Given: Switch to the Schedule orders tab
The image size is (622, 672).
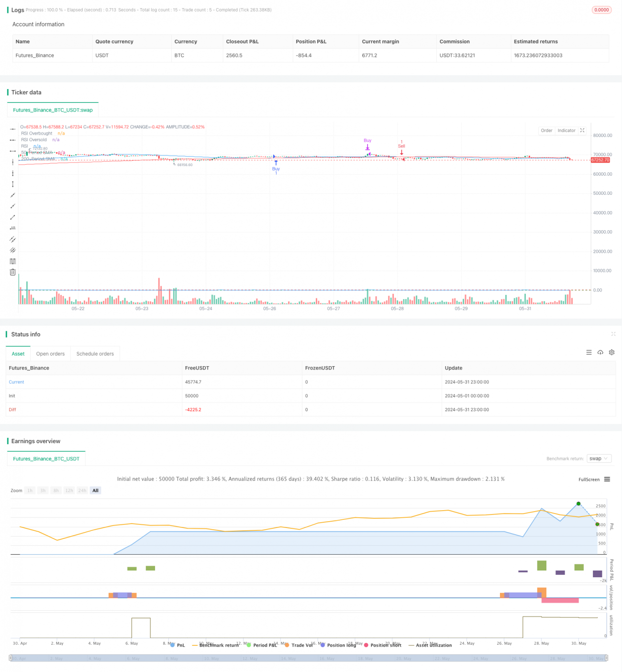Looking at the screenshot, I should coord(95,354).
